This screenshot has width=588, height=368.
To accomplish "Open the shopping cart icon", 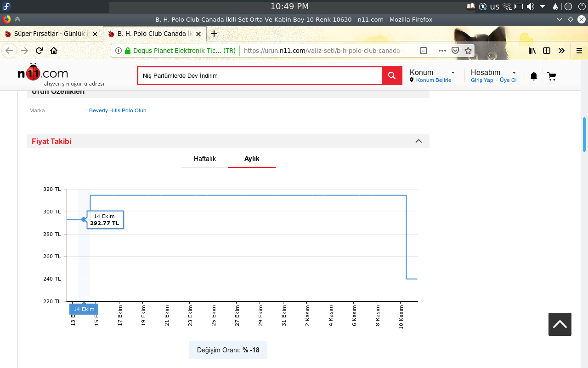I will 552,76.
